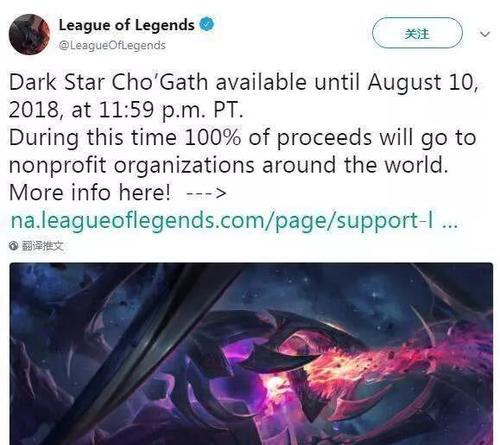Expand the tweet options chevron
Image resolution: width=500 pixels, height=445 pixels.
coord(484,34)
